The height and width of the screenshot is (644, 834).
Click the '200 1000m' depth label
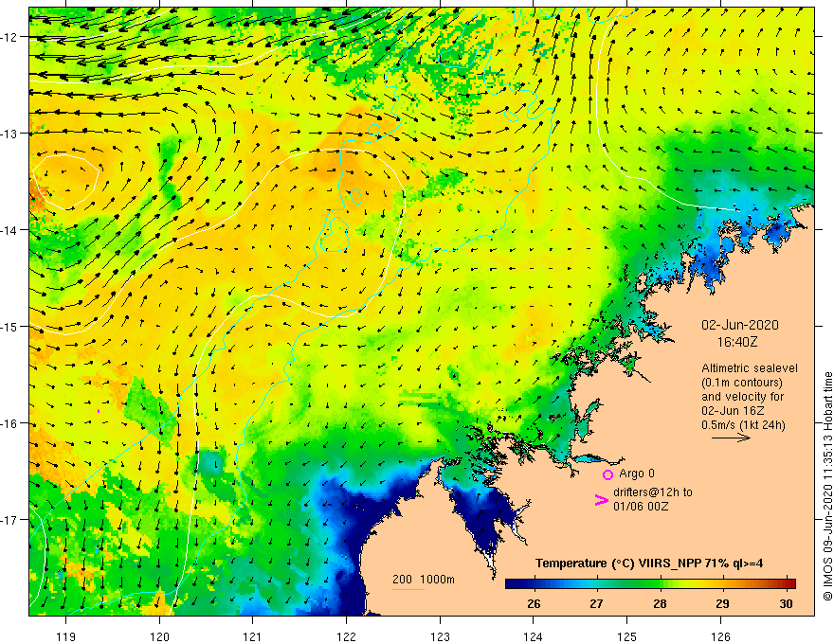click(x=424, y=580)
